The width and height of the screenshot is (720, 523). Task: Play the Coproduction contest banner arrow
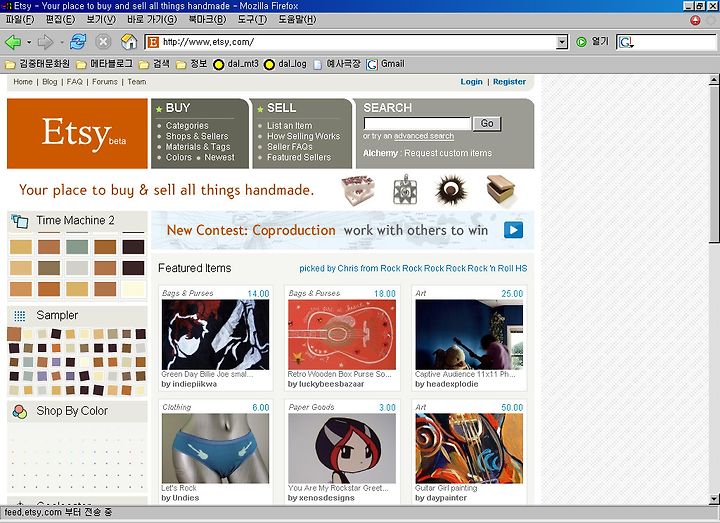pyautogui.click(x=513, y=230)
